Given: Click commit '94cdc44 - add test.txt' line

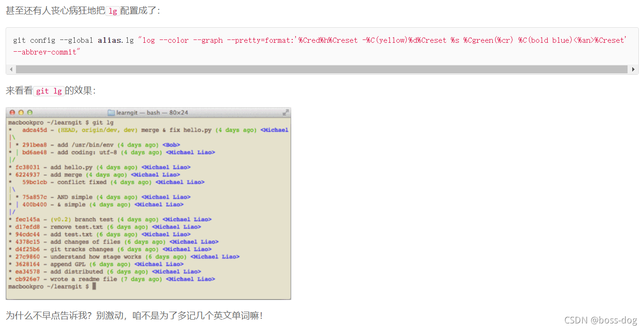Looking at the screenshot, I should click(99, 235).
